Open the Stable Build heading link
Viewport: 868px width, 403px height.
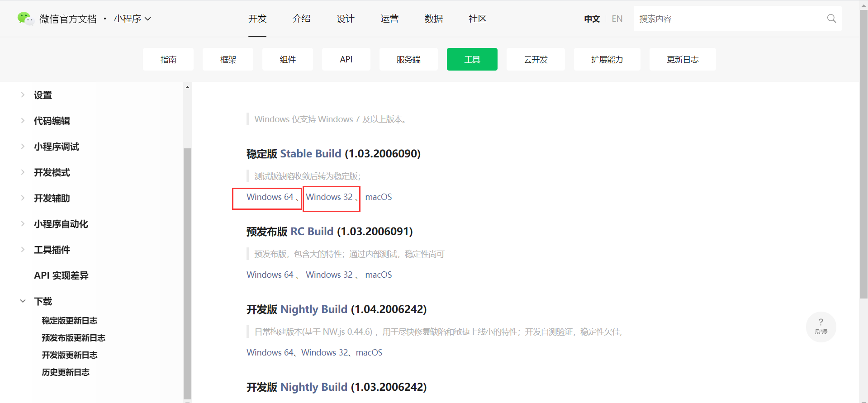pyautogui.click(x=311, y=153)
